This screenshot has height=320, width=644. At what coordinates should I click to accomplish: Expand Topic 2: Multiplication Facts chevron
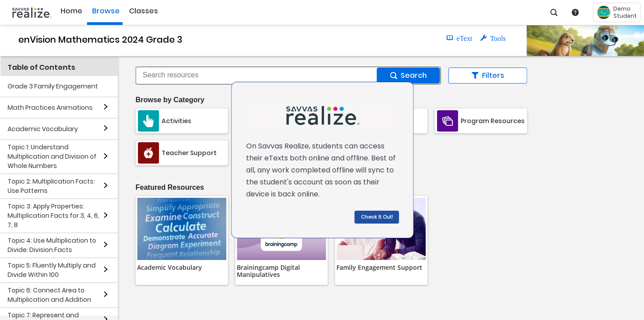coord(105,186)
